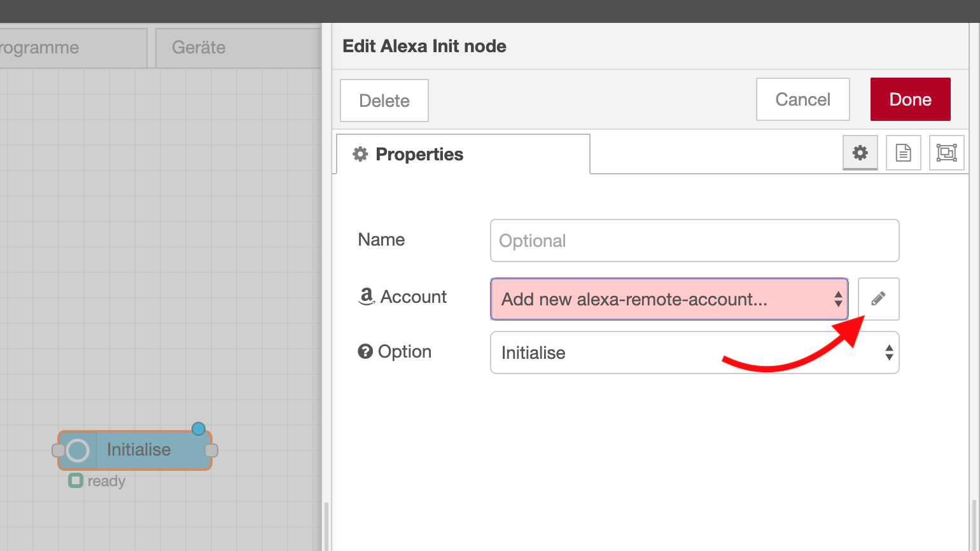
Task: Click the 'Edit Alexa Init node' title
Action: tap(424, 46)
